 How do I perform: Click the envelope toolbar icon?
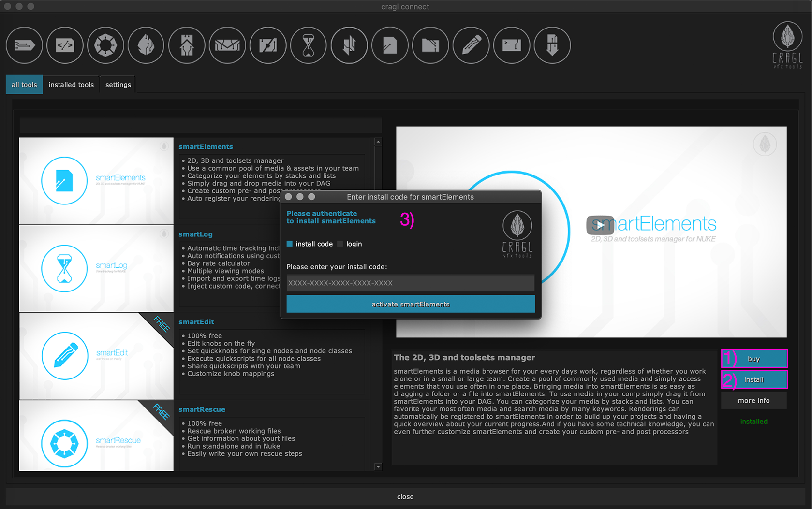tap(227, 45)
